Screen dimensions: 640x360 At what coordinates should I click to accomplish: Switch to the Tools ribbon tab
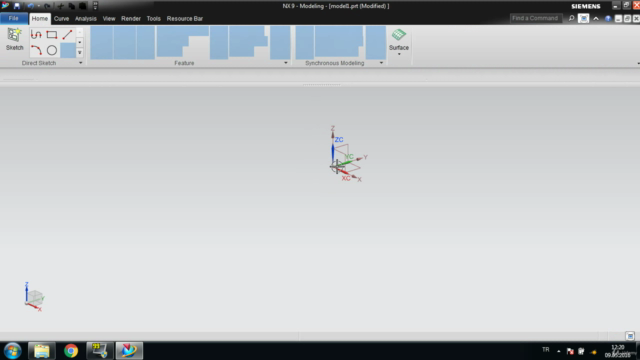[153, 18]
